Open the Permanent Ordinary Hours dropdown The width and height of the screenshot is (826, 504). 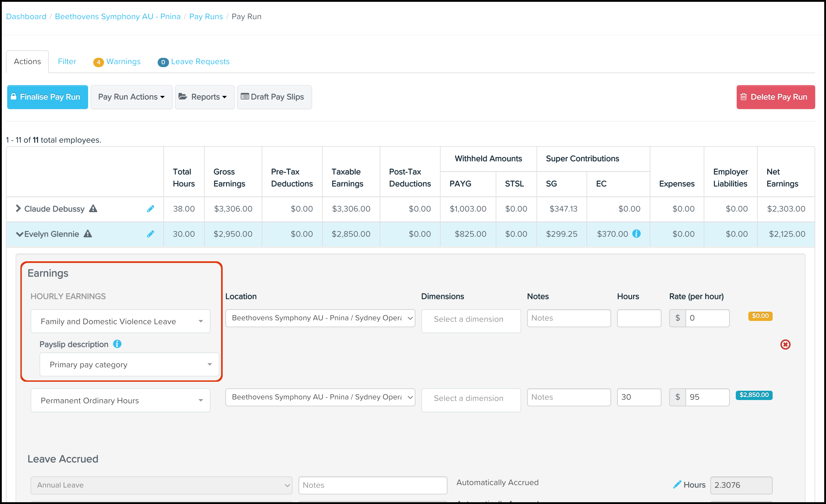pyautogui.click(x=120, y=400)
